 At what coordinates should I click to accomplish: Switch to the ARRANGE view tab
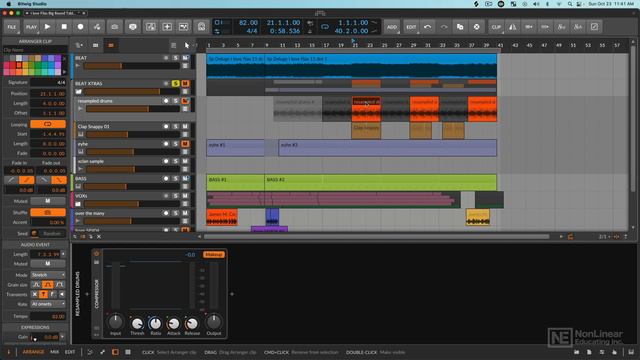[x=33, y=352]
